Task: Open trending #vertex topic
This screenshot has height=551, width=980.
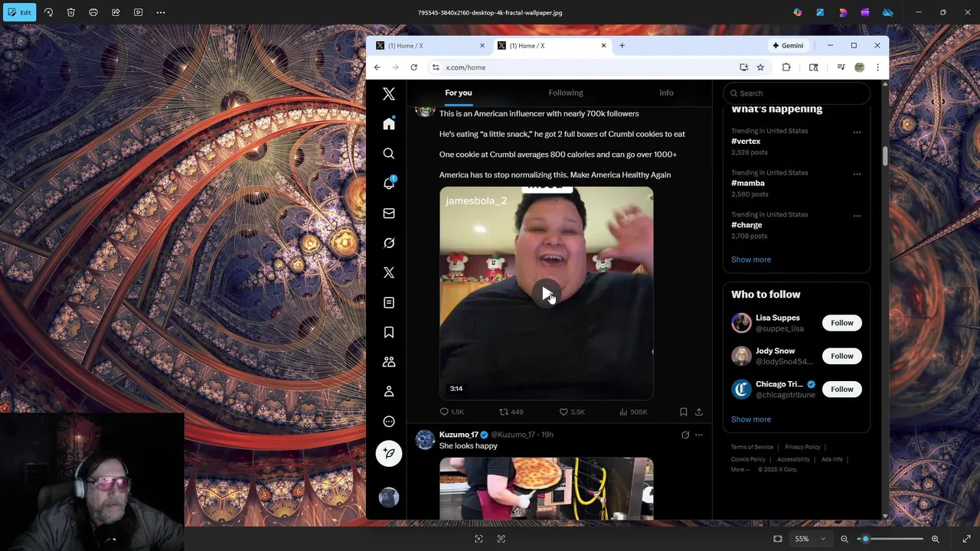Action: [746, 141]
